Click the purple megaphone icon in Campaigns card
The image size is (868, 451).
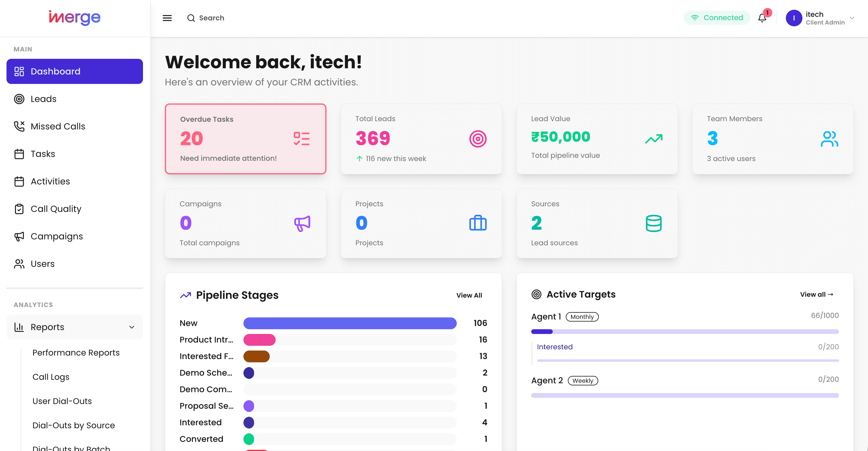[x=302, y=223]
